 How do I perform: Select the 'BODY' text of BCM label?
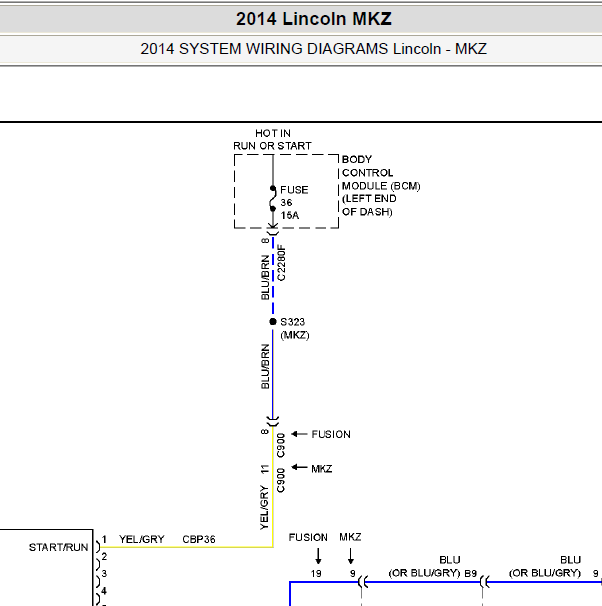tap(357, 160)
